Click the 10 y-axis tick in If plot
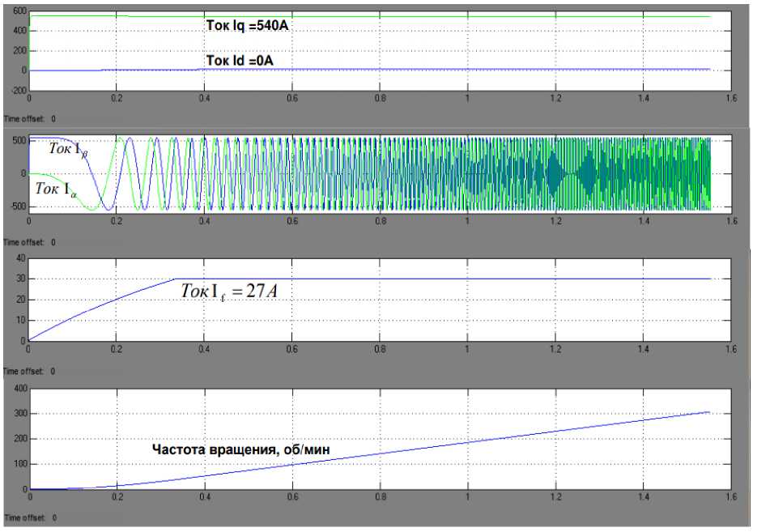The height and width of the screenshot is (532, 757). click(19, 321)
